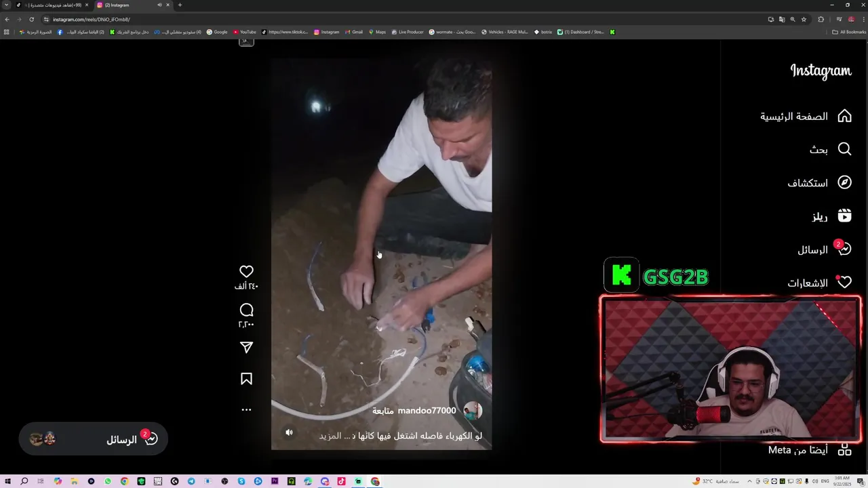Follow mandoo77000 with the متابعة button

[382, 411]
